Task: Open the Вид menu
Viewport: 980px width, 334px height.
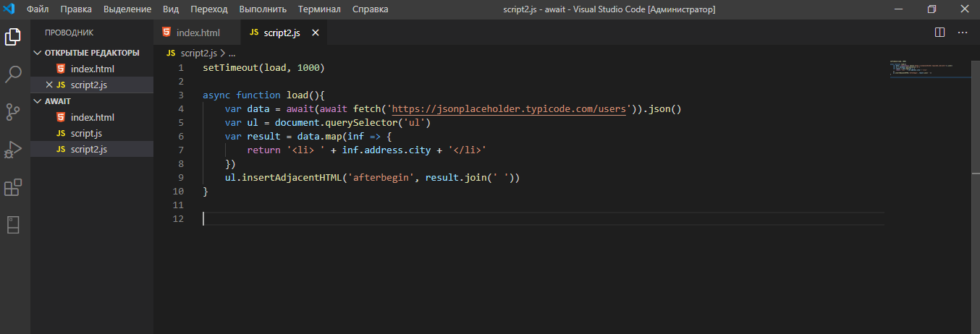Action: point(171,9)
